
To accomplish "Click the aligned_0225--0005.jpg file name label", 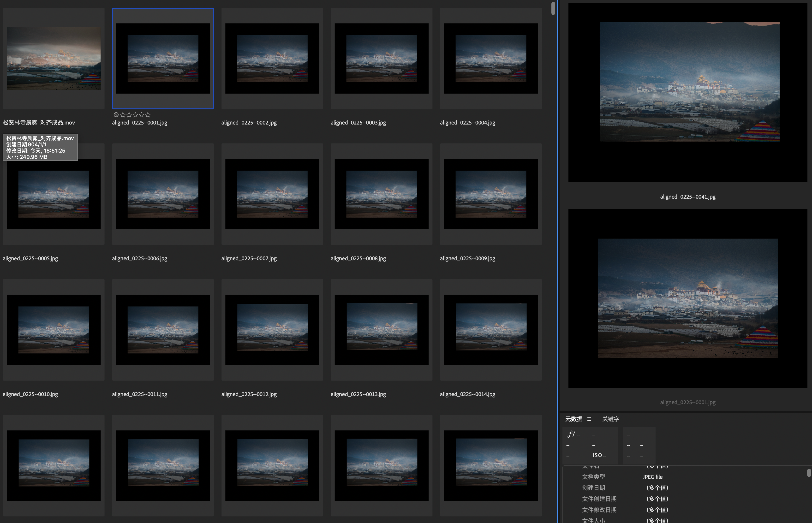I will [30, 258].
